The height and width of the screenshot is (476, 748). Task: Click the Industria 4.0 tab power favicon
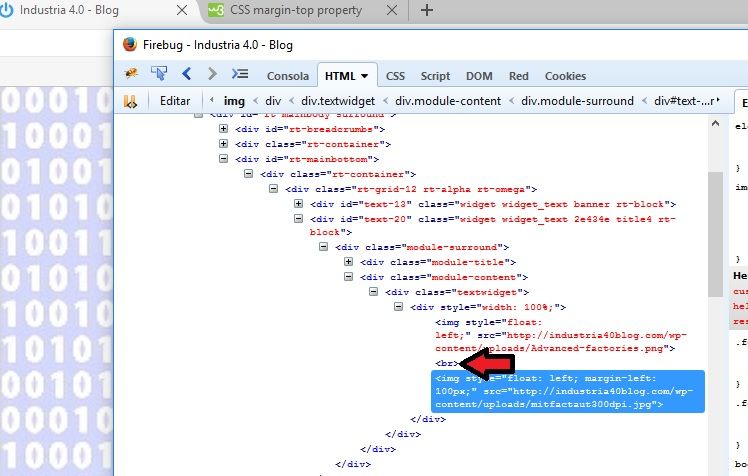pyautogui.click(x=7, y=10)
